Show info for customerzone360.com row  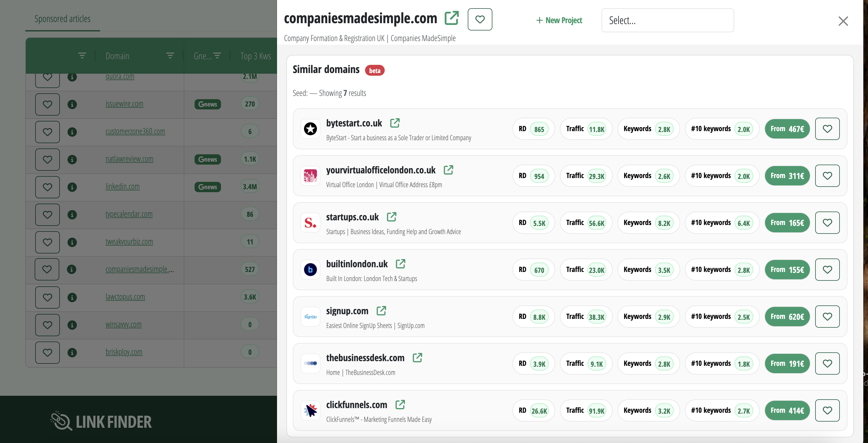click(x=72, y=132)
